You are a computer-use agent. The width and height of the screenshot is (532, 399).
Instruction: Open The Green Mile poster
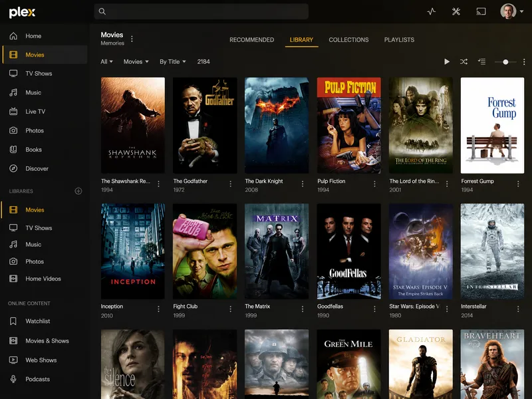[348, 364]
